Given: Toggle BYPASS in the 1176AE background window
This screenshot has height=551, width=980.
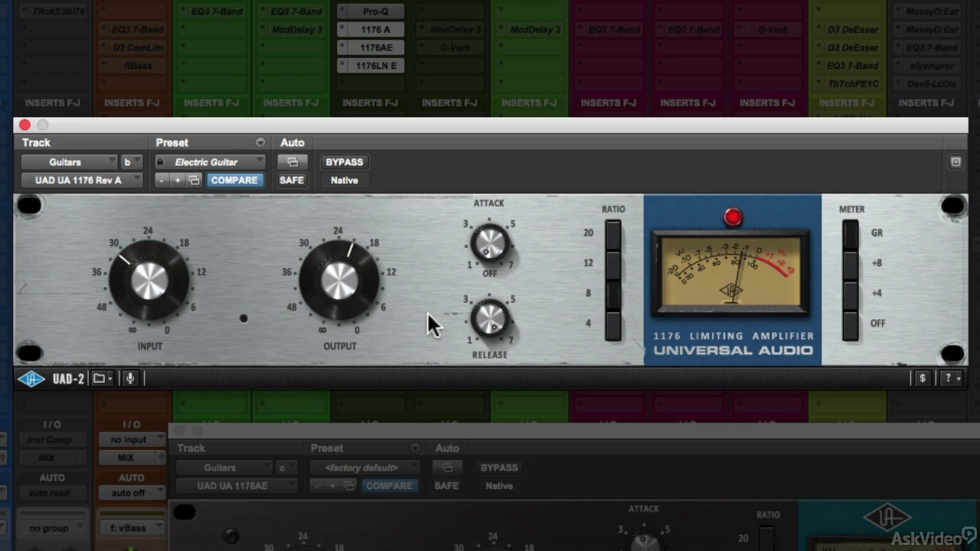Looking at the screenshot, I should pos(499,468).
